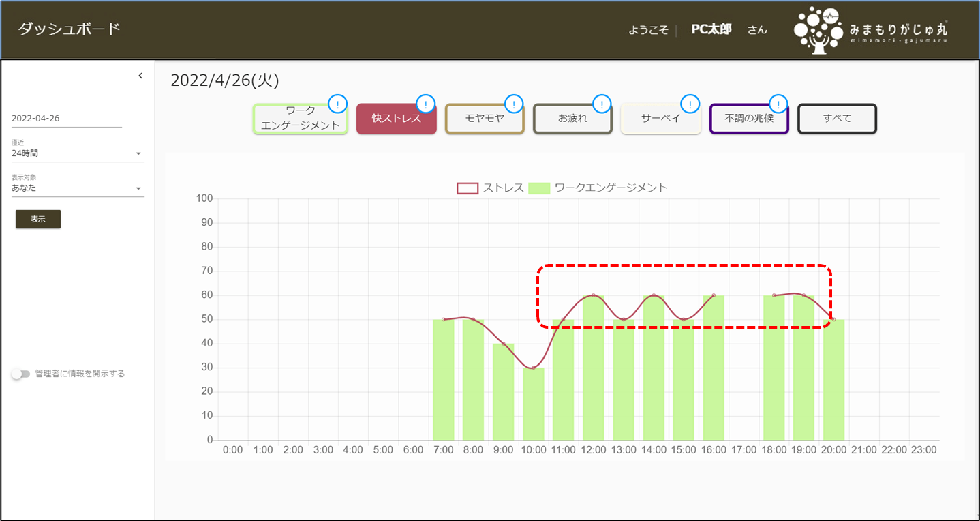This screenshot has width=980, height=521.
Task: Select the 快ストレス category tab
Action: pos(396,119)
